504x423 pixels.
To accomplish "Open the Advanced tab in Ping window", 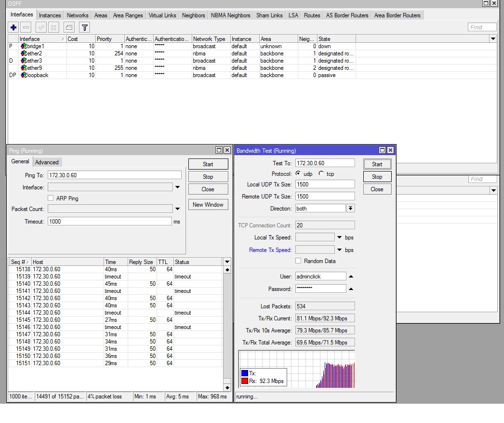I will [47, 162].
